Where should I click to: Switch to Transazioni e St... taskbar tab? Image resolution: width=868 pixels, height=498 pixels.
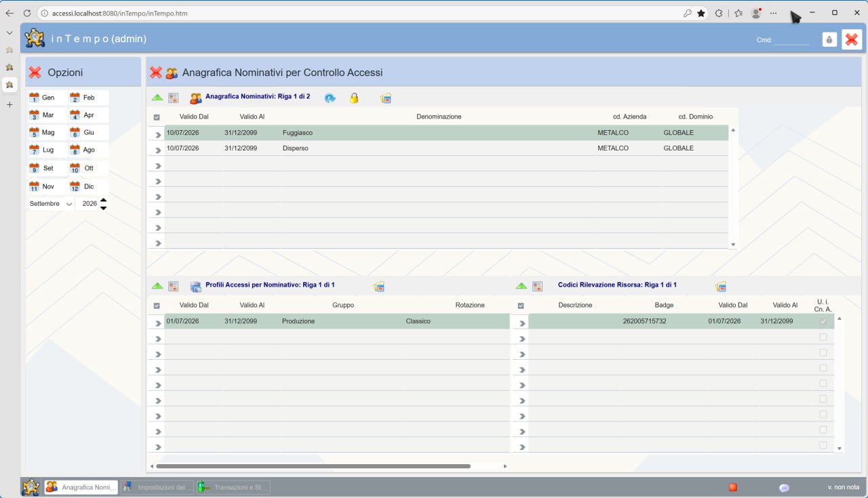(x=233, y=487)
